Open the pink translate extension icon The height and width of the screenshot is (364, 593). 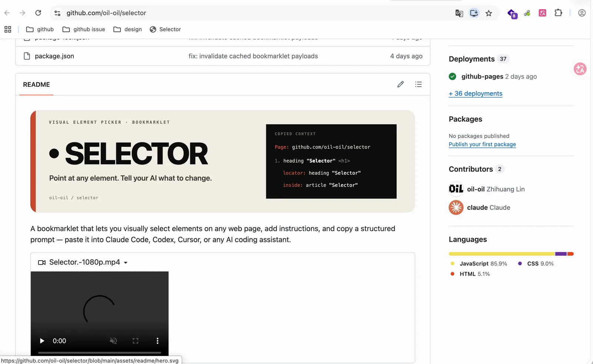(542, 13)
